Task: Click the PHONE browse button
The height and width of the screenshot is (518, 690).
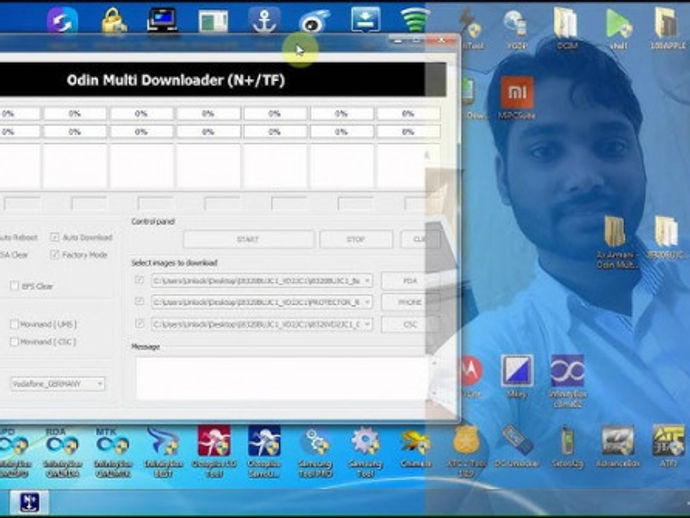Action: [x=410, y=302]
